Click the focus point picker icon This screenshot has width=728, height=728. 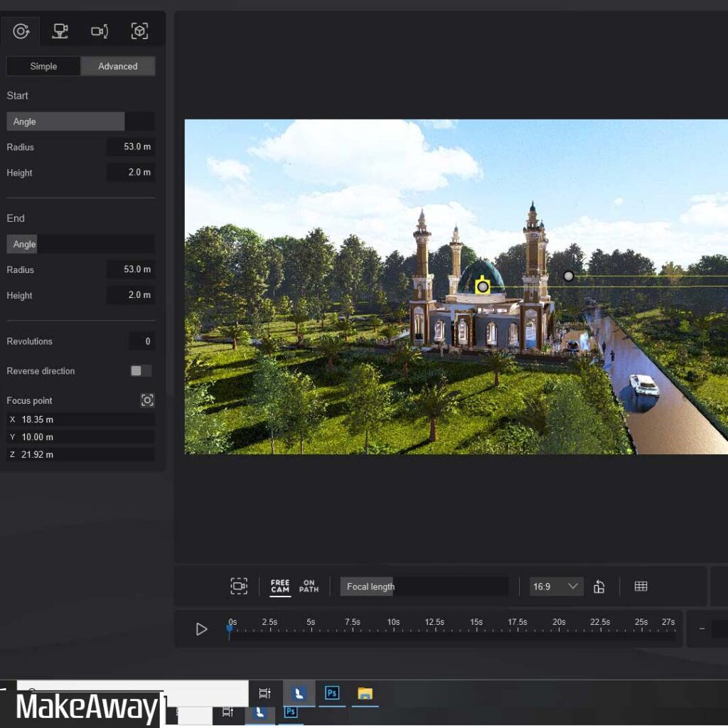click(147, 400)
